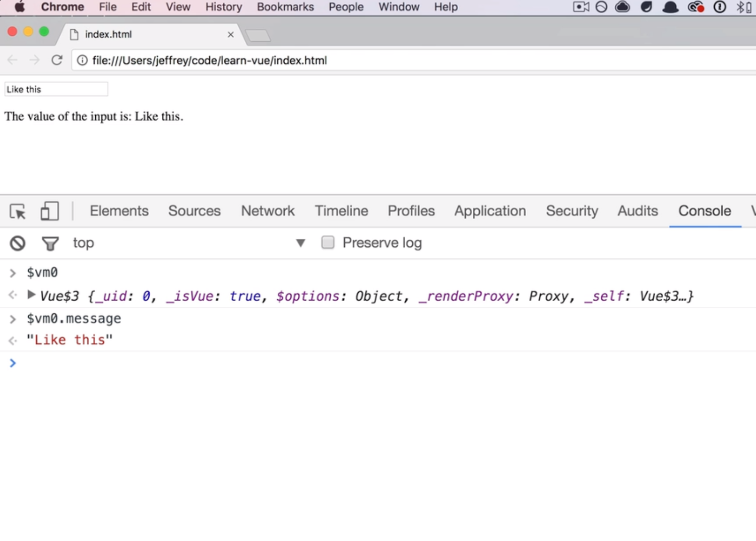Viewport: 756px width, 541px height.
Task: Click the page icon on index.html tab
Action: [74, 34]
